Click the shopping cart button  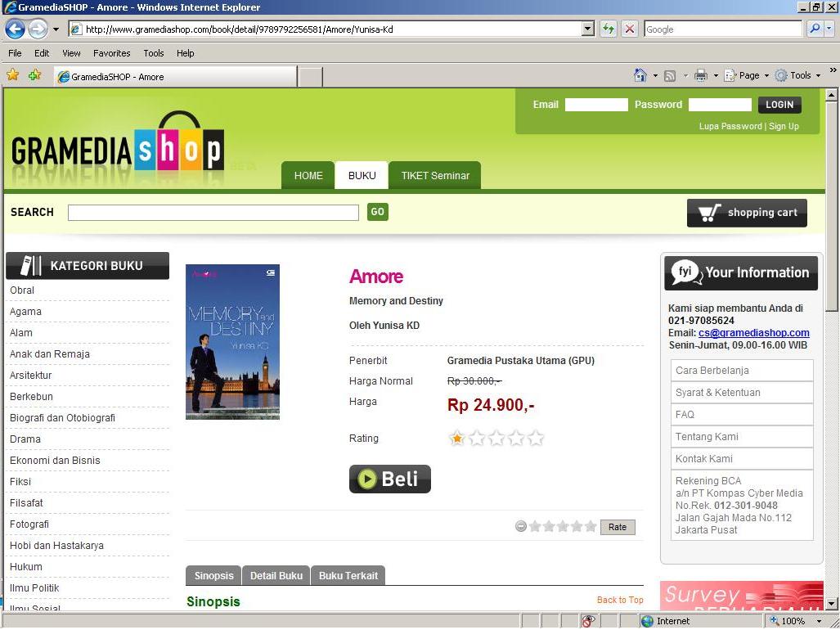747,213
